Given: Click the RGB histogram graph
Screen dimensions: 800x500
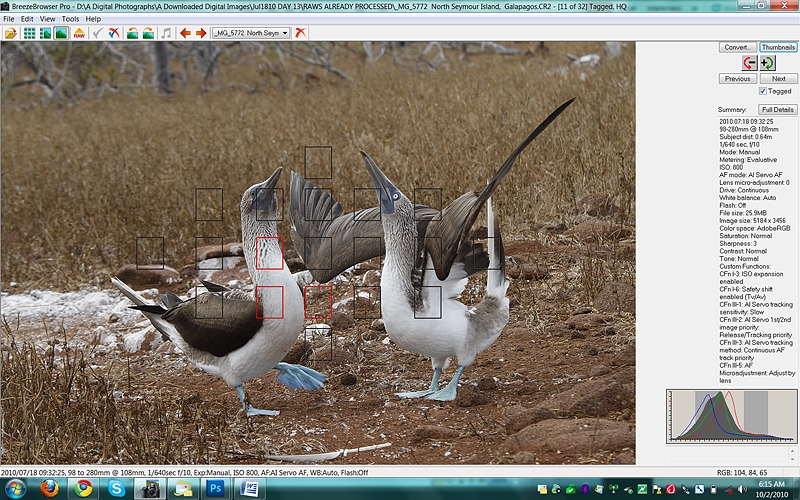Looking at the screenshot, I should point(732,416).
